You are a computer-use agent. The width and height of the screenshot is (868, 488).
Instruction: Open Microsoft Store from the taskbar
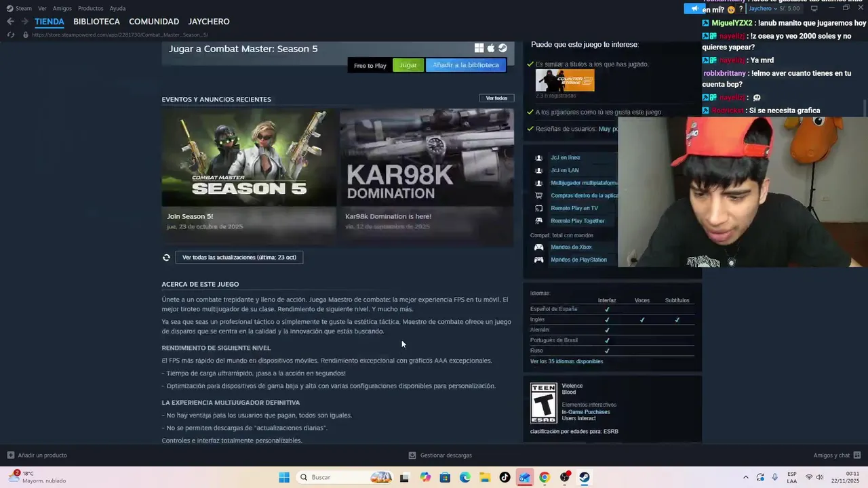pyautogui.click(x=445, y=477)
